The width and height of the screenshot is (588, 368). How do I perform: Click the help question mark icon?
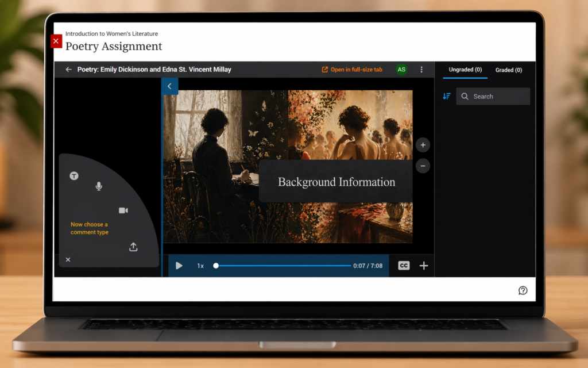[x=523, y=290]
